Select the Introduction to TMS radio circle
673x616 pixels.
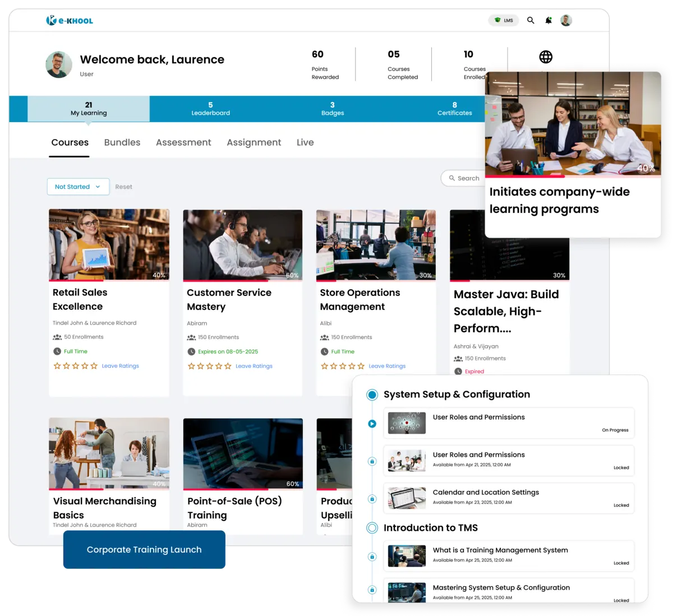pyautogui.click(x=372, y=528)
